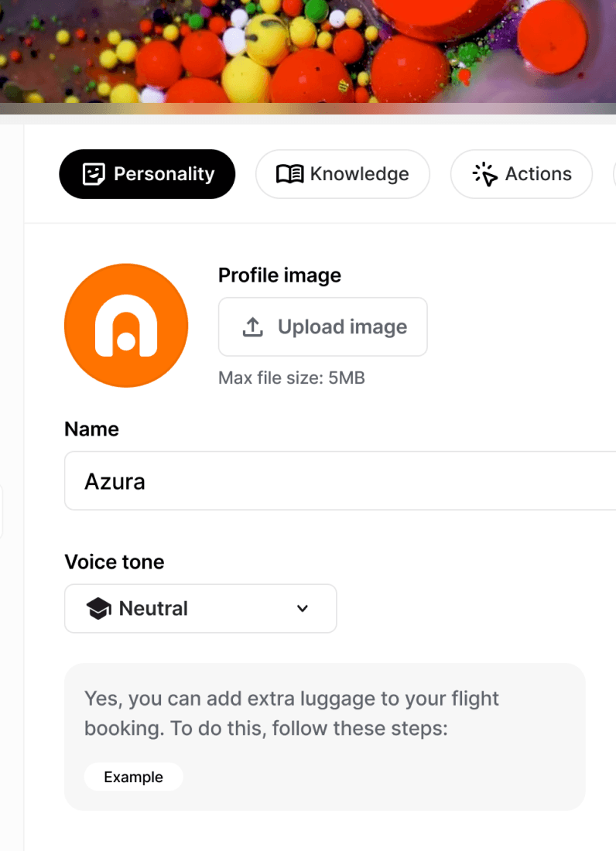The height and width of the screenshot is (851, 616).
Task: Click the orange profile avatar logo
Action: 126,325
